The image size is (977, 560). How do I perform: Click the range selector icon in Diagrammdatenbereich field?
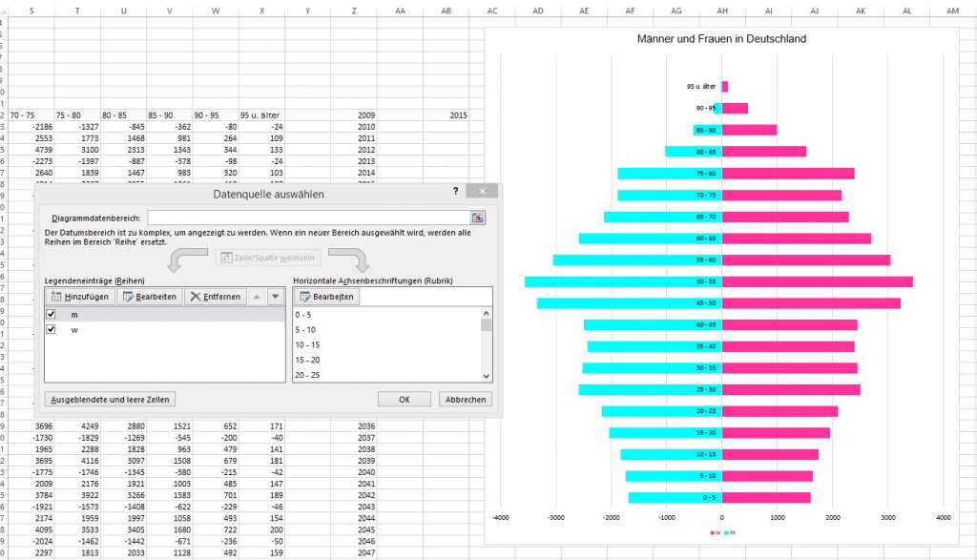(x=477, y=218)
